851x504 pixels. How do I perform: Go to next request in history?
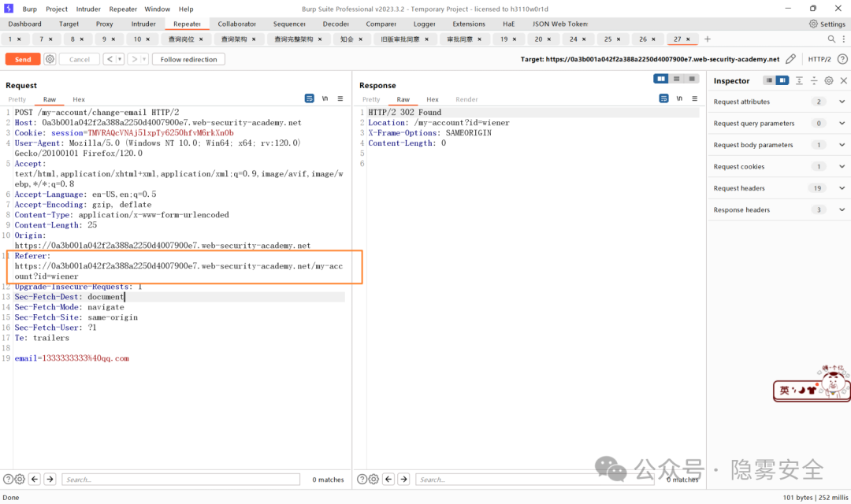tap(134, 59)
